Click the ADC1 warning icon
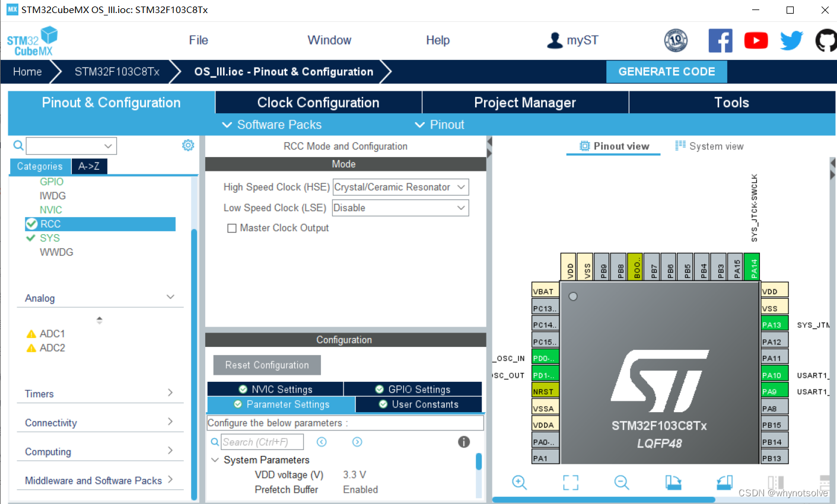The image size is (837, 504). 31,334
